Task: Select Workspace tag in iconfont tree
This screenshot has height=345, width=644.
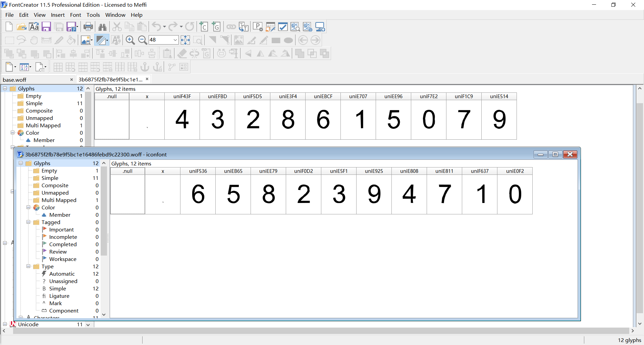Action: coord(63,259)
